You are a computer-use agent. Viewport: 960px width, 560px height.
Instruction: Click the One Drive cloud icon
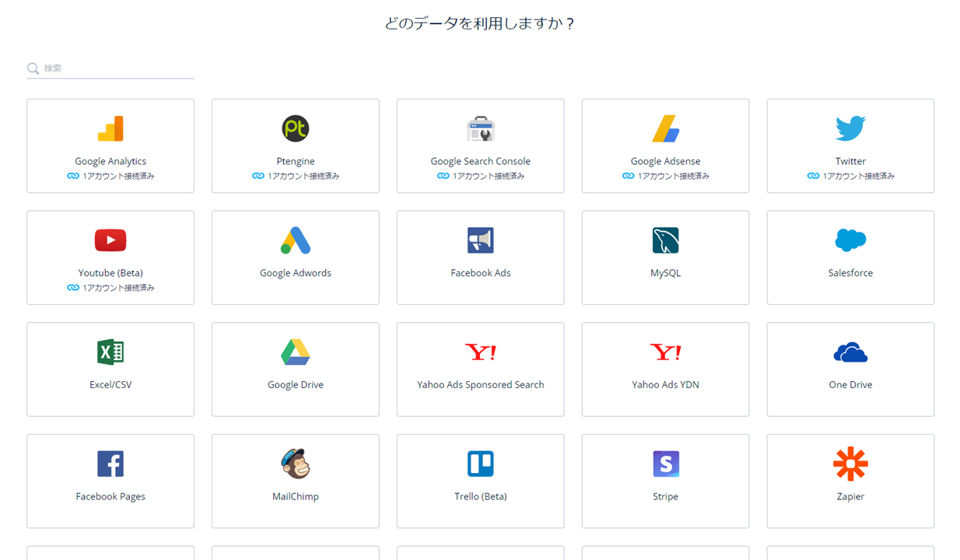click(850, 352)
